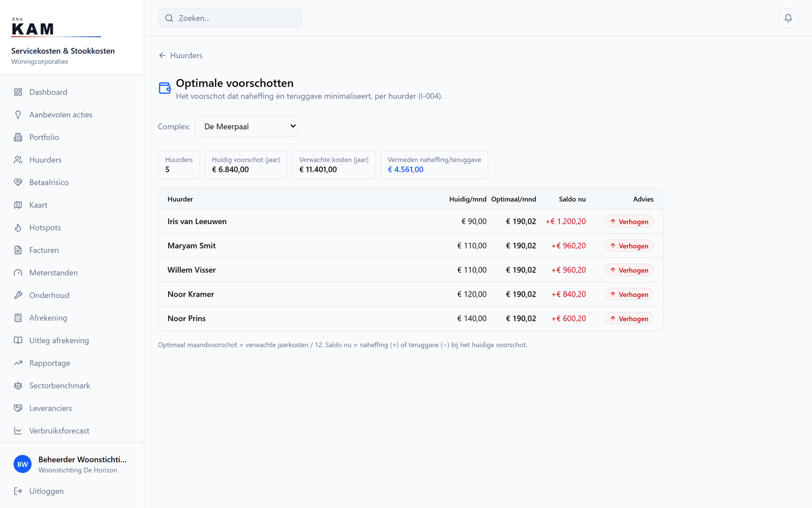Click Noor Kramer's huidig amount € 120,00
Screen dimensions: 812x508
pyautogui.click(x=472, y=294)
